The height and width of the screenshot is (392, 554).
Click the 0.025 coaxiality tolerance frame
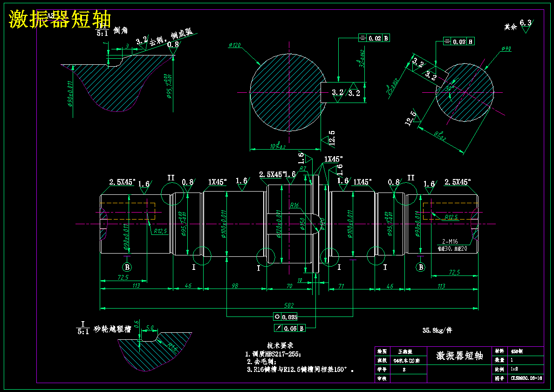(286, 316)
